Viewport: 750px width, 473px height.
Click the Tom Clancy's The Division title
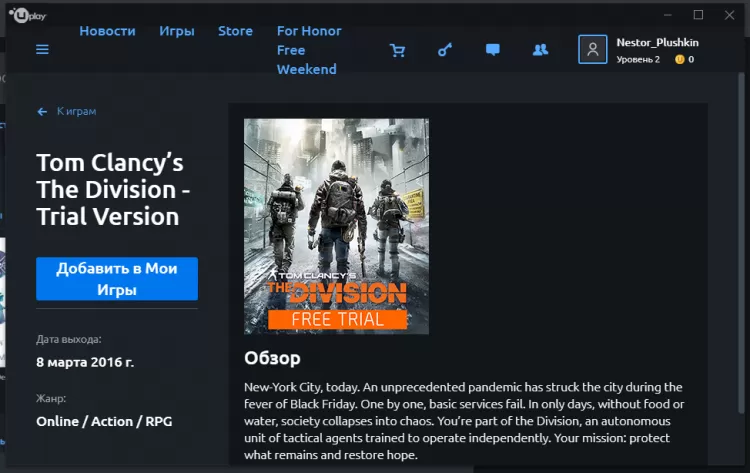(x=113, y=189)
